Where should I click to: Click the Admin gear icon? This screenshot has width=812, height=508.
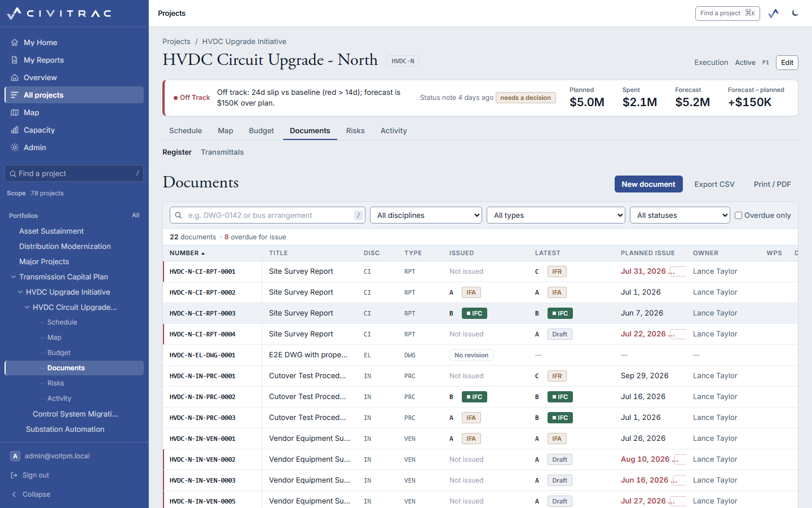point(15,147)
